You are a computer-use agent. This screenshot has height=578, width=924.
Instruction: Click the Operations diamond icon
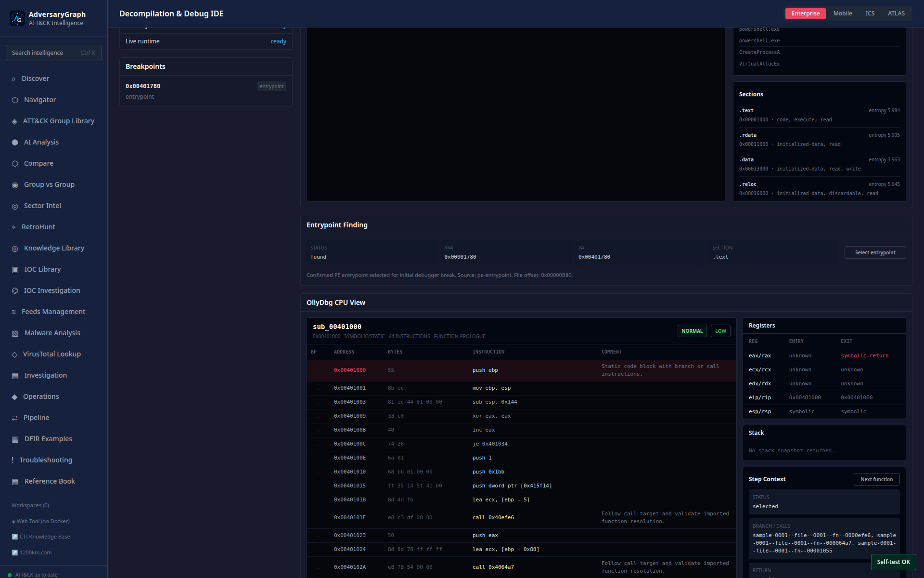[x=14, y=397]
